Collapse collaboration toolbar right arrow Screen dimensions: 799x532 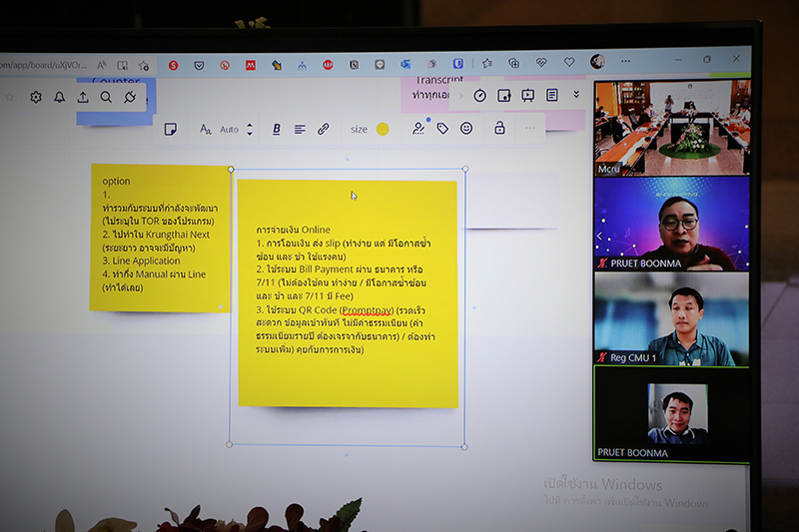click(460, 96)
